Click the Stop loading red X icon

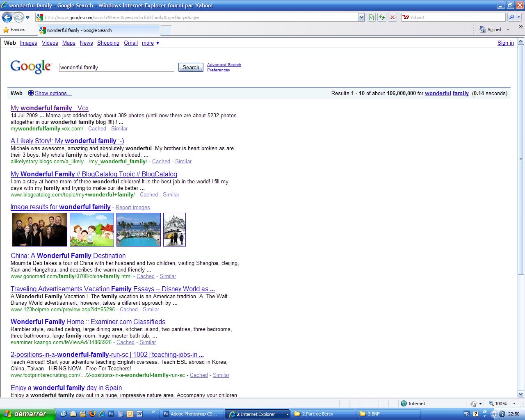pyautogui.click(x=393, y=17)
